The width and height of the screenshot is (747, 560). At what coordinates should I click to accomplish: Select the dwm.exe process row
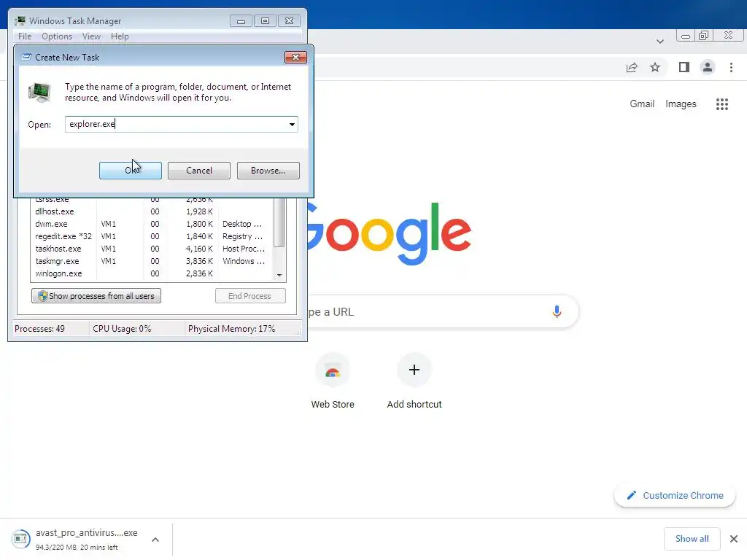click(x=152, y=224)
